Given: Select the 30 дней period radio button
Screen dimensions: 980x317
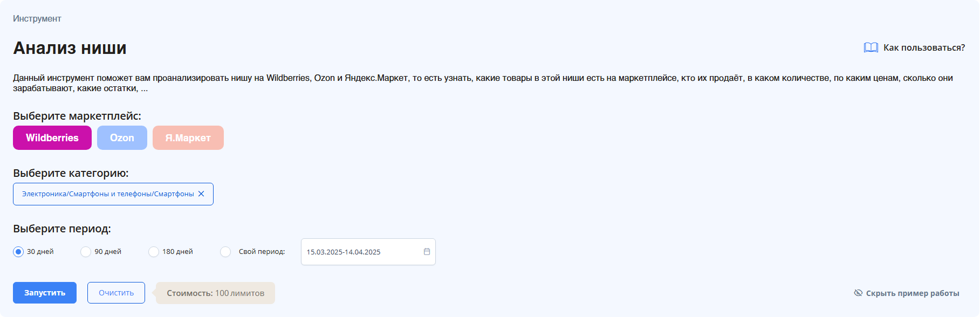Looking at the screenshot, I should point(18,252).
